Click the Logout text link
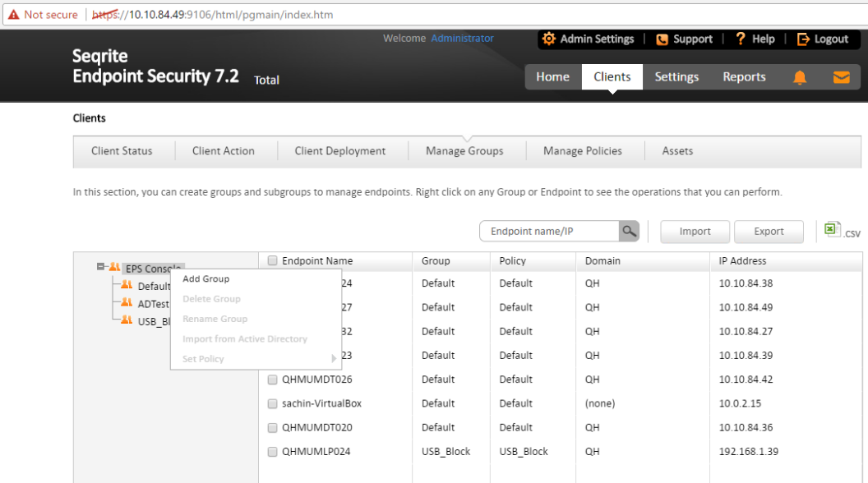Image resolution: width=868 pixels, height=483 pixels. pyautogui.click(x=831, y=39)
